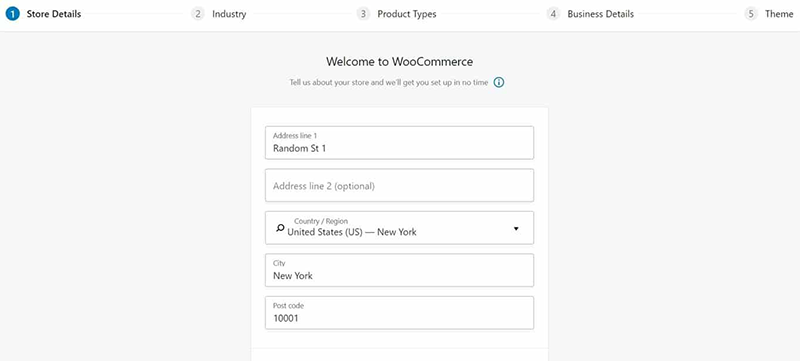Image resolution: width=800 pixels, height=361 pixels.
Task: Go to Theme step
Action: coord(779,14)
